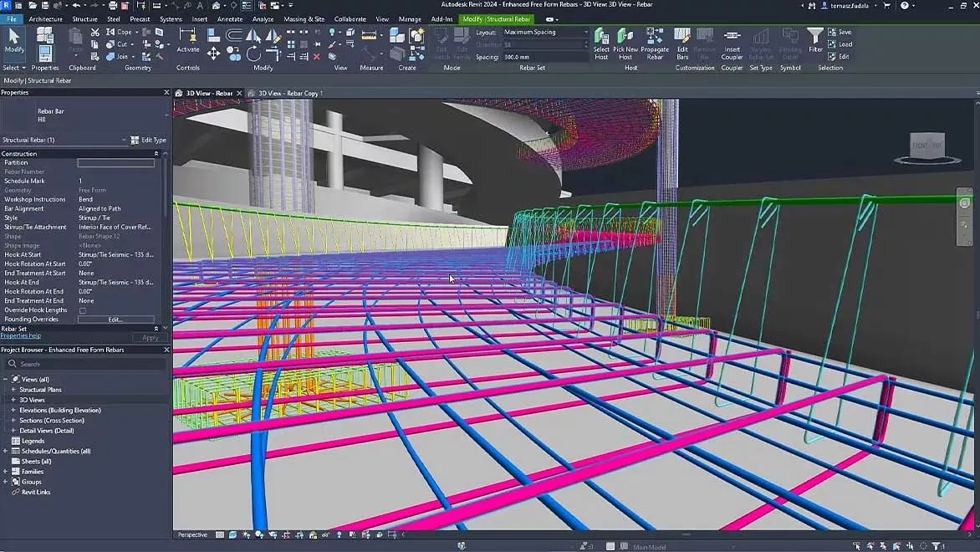The height and width of the screenshot is (552, 980).
Task: Collapse the Views (all) tree node
Action: [x=6, y=380]
